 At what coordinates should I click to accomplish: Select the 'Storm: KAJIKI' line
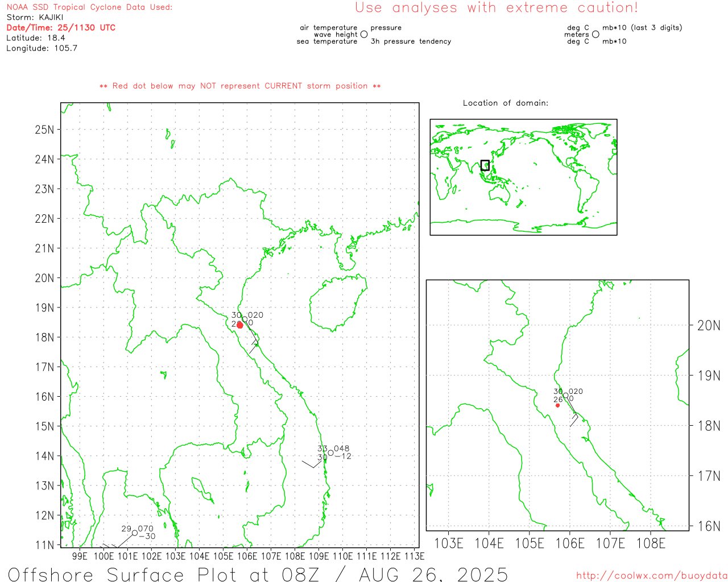35,18
